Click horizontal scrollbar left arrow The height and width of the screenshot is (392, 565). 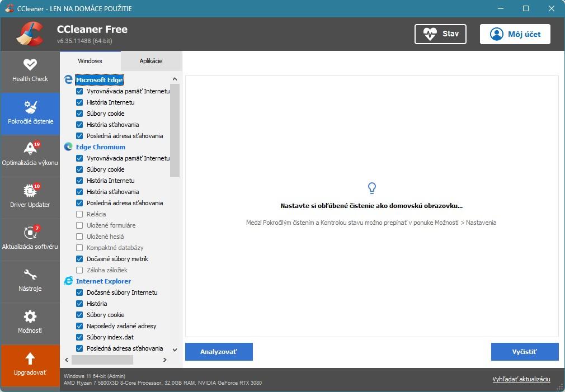pos(67,360)
